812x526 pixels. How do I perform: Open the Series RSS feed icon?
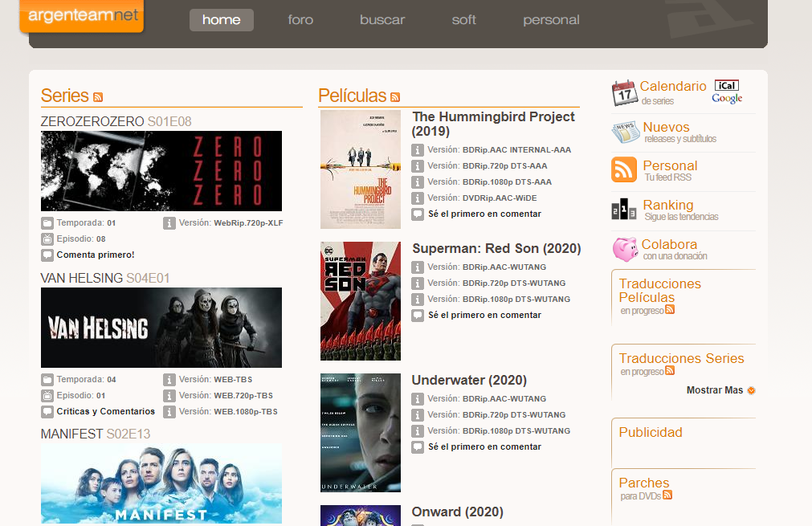pyautogui.click(x=98, y=97)
